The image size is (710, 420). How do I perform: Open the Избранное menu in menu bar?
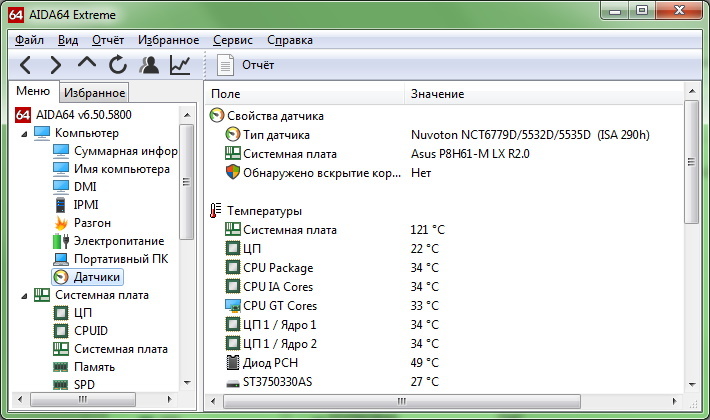point(168,40)
